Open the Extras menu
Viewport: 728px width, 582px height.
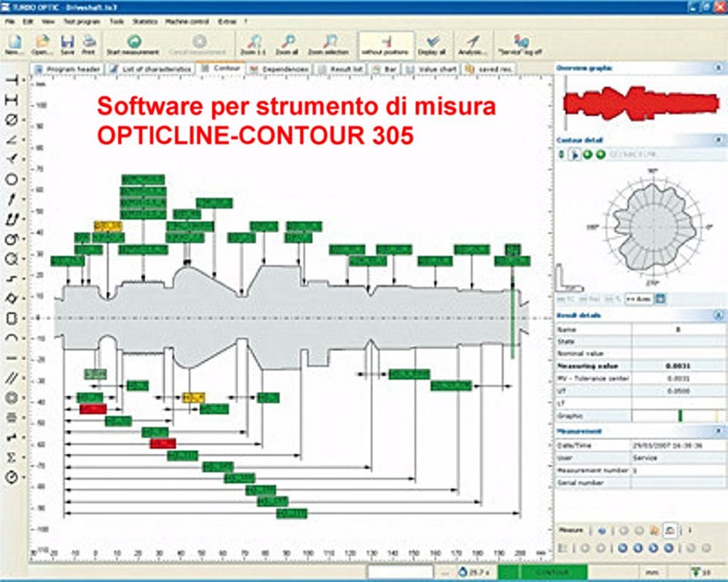coord(227,21)
